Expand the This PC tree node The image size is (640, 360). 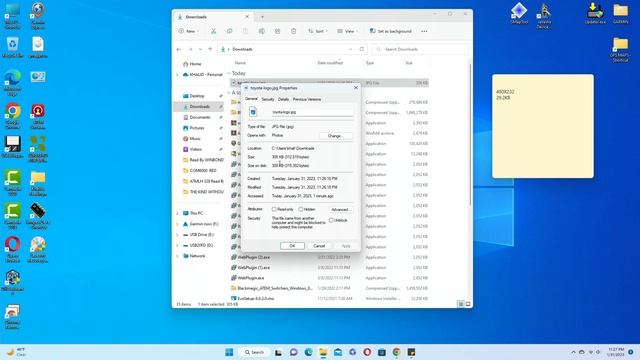[x=177, y=213]
